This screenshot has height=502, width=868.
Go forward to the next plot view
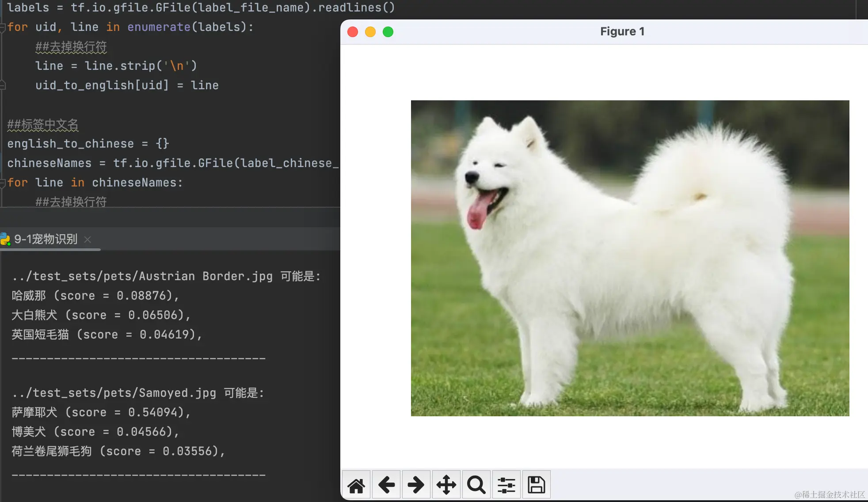(x=416, y=485)
